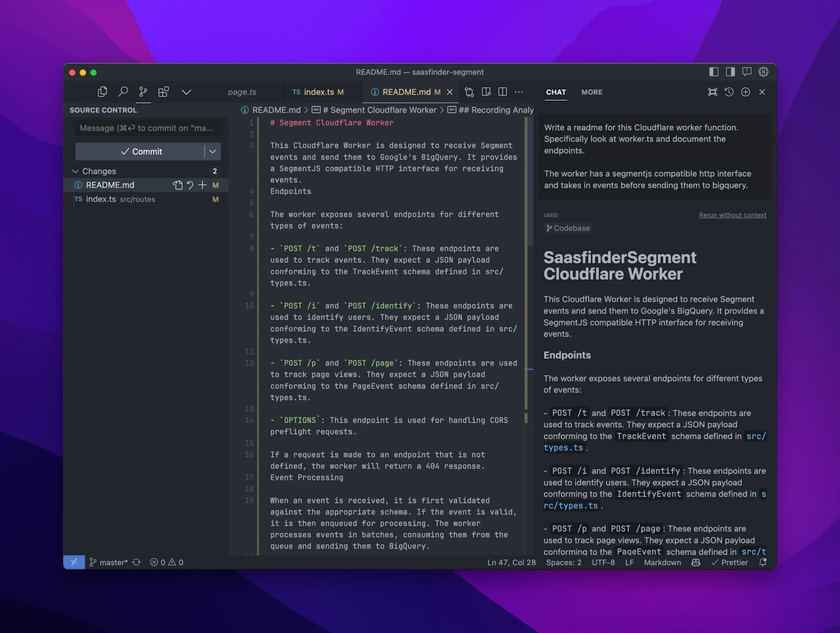Image resolution: width=840 pixels, height=633 pixels.
Task: Toggle the secondary sidebar layout icon
Action: [x=730, y=72]
